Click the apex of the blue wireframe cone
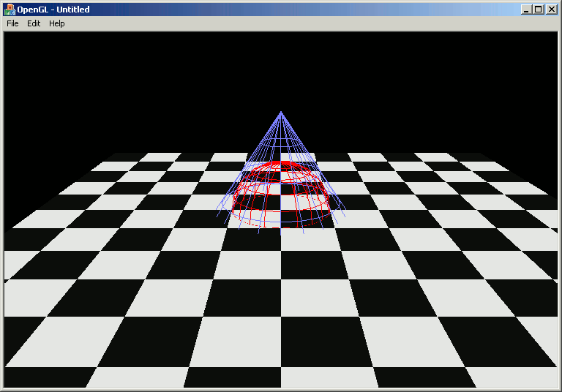Image resolution: width=562 pixels, height=392 pixels. click(281, 113)
